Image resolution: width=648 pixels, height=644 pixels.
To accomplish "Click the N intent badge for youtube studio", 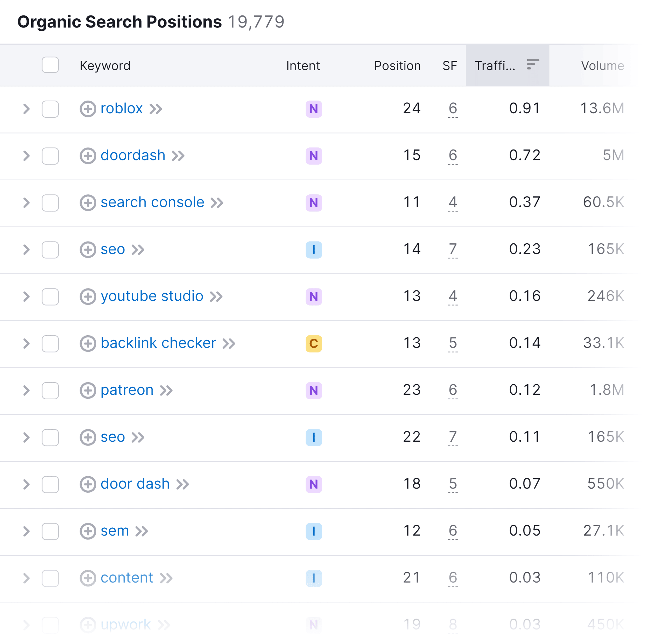I will [313, 296].
